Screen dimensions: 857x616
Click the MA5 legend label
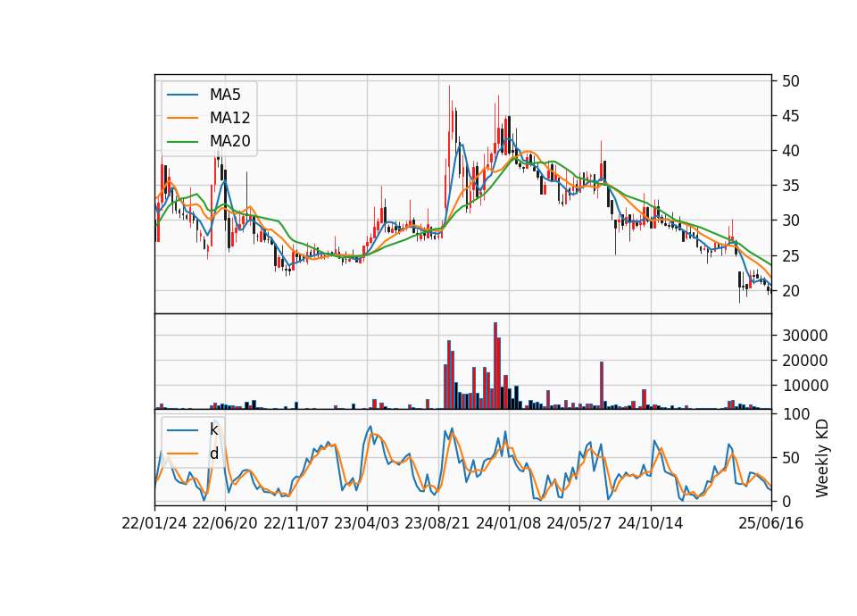point(225,95)
